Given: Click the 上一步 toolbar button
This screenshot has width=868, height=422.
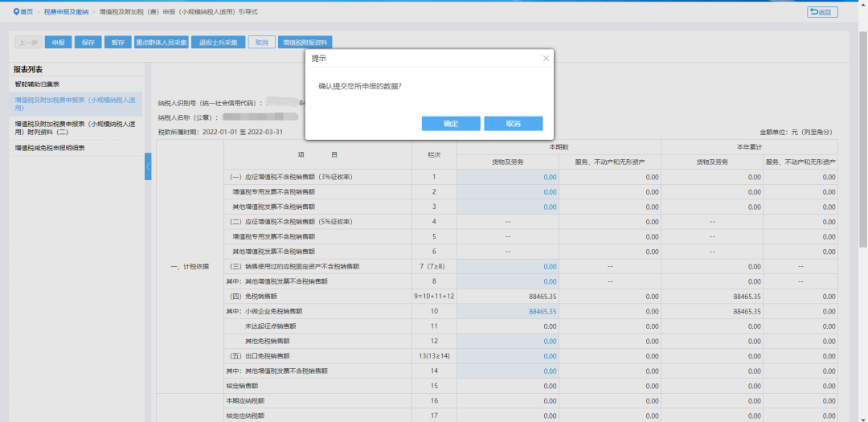Looking at the screenshot, I should [x=28, y=43].
